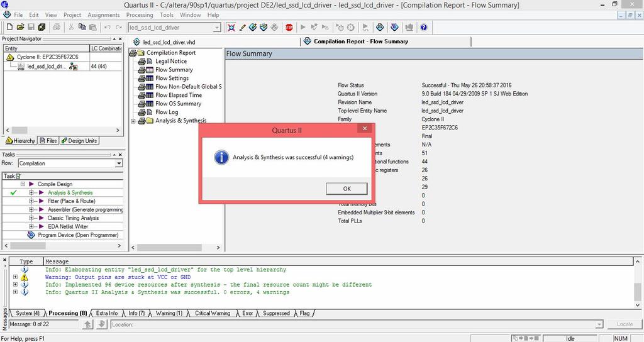Click the greyed-out Locate button

tap(625, 324)
